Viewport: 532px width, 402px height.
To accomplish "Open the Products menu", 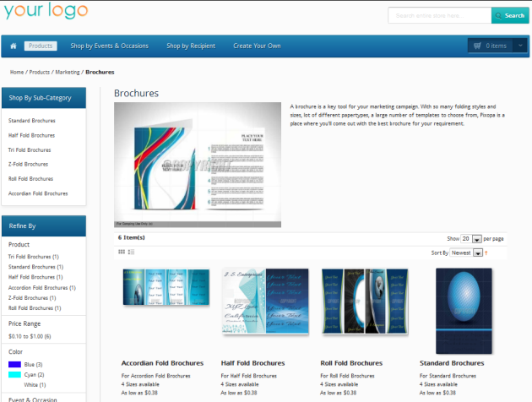I will click(41, 46).
